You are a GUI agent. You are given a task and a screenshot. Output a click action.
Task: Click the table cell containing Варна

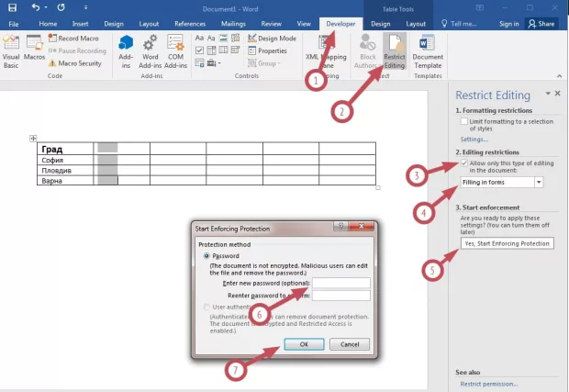(65, 180)
